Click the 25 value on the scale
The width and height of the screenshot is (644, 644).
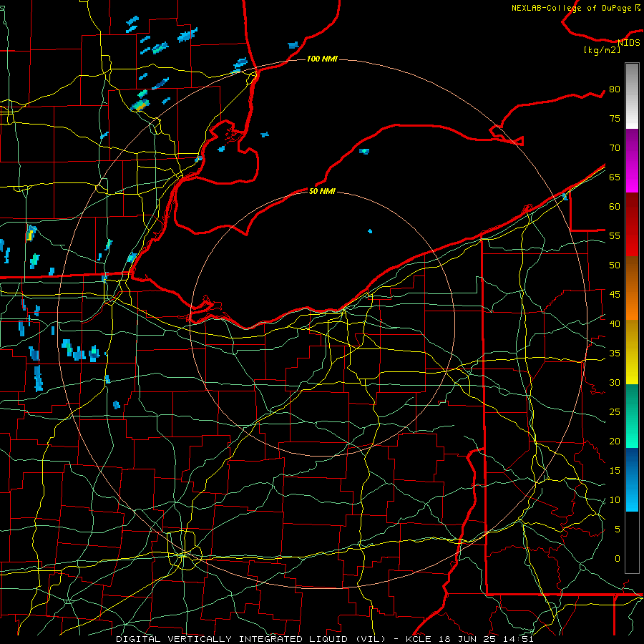pyautogui.click(x=615, y=412)
